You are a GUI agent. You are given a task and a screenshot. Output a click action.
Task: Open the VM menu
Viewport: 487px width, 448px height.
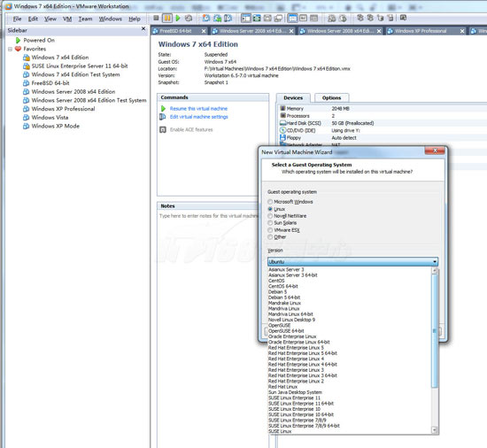[67, 19]
